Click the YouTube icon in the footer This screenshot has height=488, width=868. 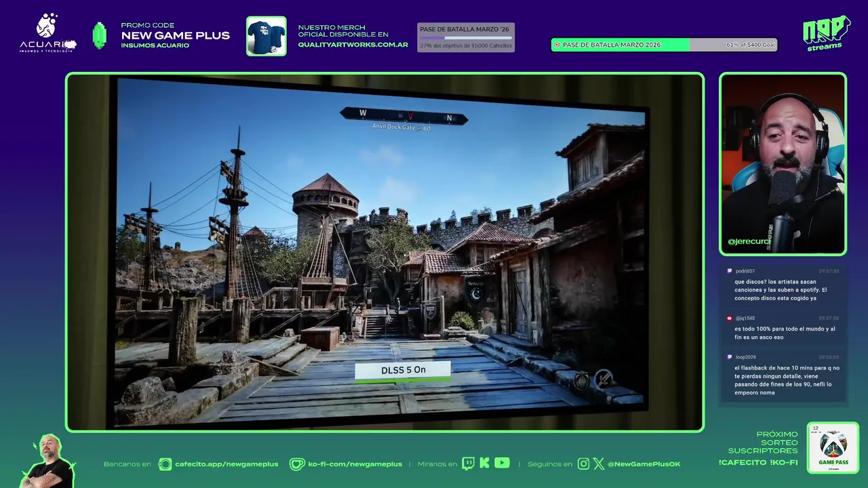click(x=502, y=463)
